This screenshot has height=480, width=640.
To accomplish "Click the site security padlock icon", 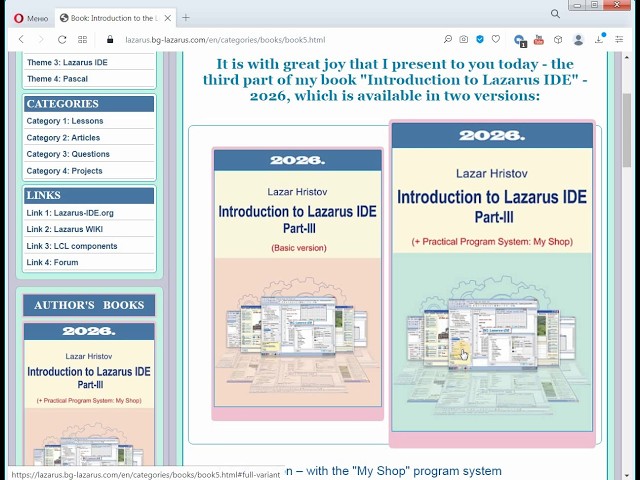I will [110, 40].
